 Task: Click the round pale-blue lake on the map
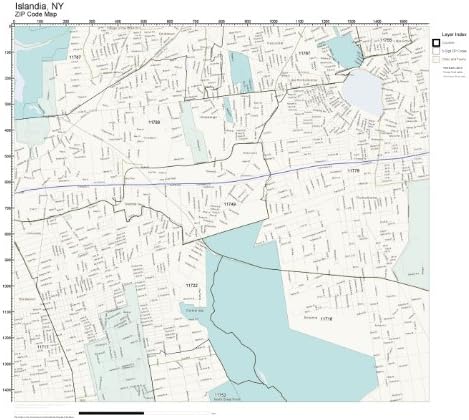click(363, 91)
